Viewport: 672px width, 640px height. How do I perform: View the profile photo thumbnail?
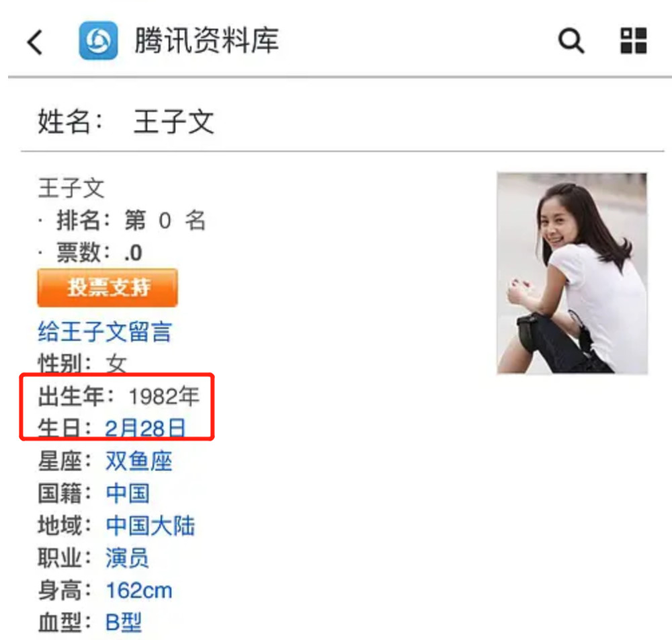572,273
